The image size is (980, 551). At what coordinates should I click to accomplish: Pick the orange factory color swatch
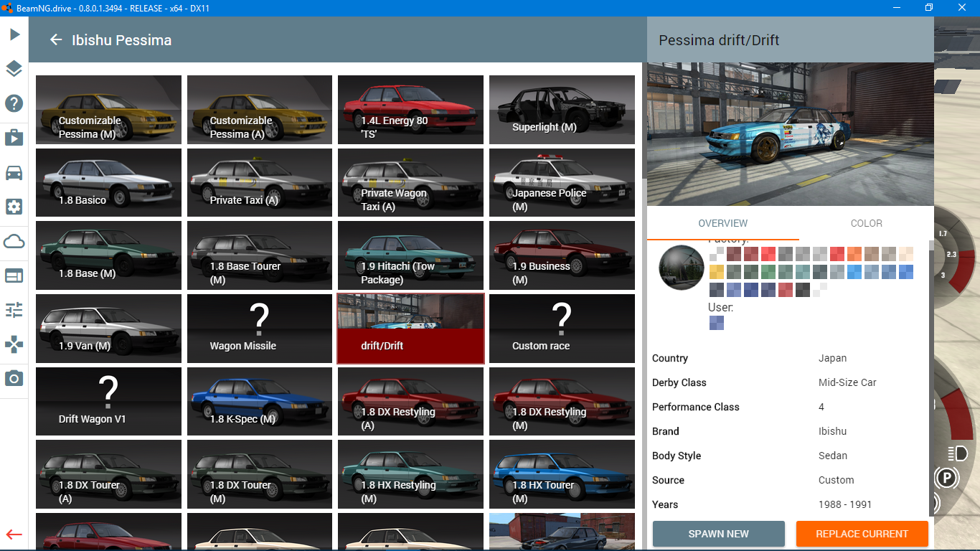854,254
